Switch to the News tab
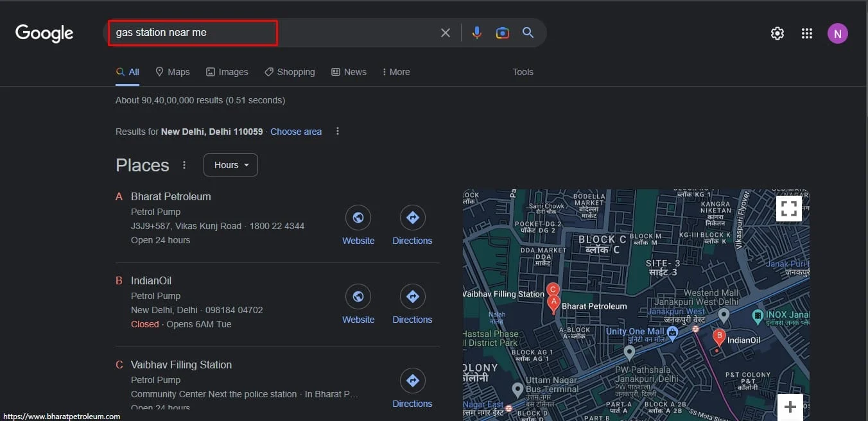 (x=349, y=72)
